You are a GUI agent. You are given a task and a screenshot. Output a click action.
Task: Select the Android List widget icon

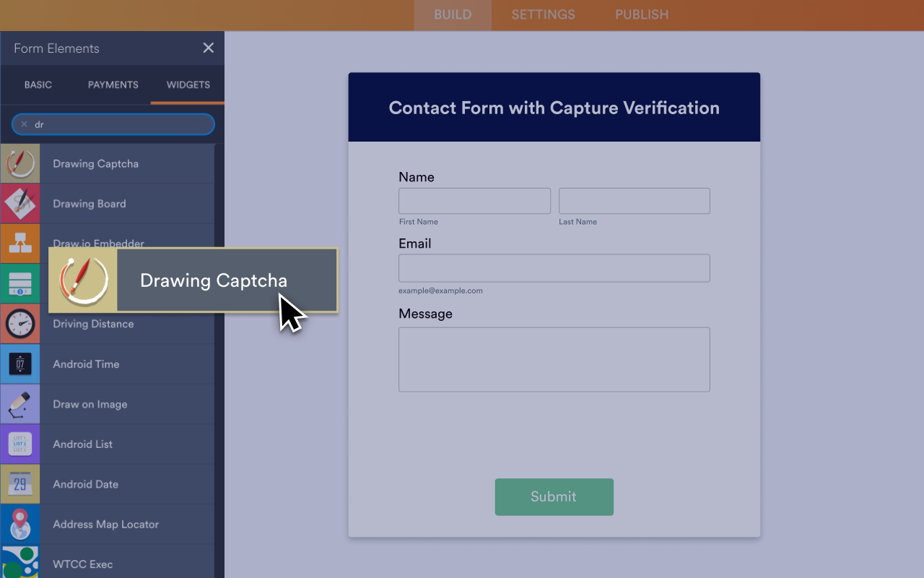21,444
